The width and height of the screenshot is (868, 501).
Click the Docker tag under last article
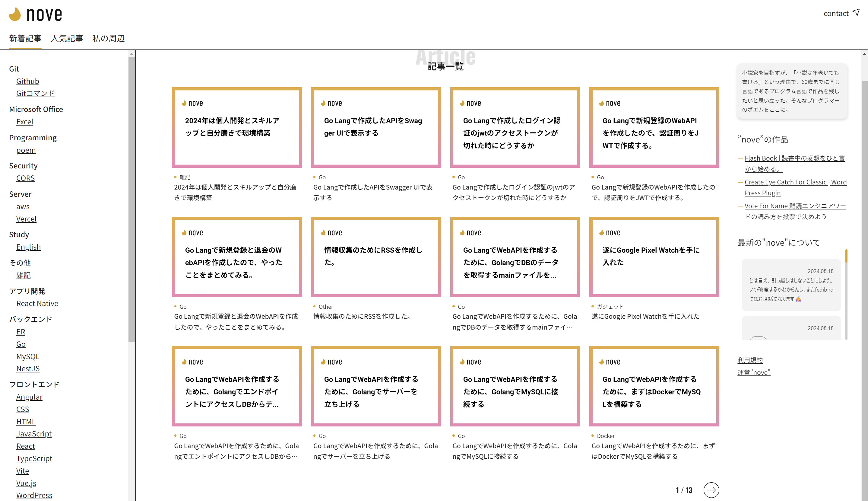pos(605,436)
